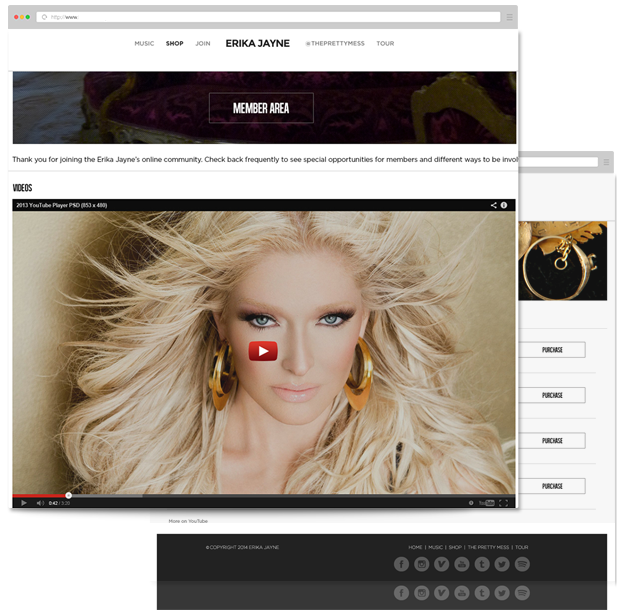
Task: Click TOUR in the footer links
Action: (522, 547)
